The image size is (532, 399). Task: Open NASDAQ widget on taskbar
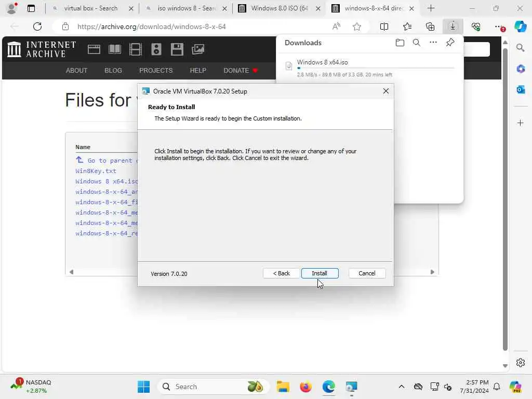pos(31,387)
